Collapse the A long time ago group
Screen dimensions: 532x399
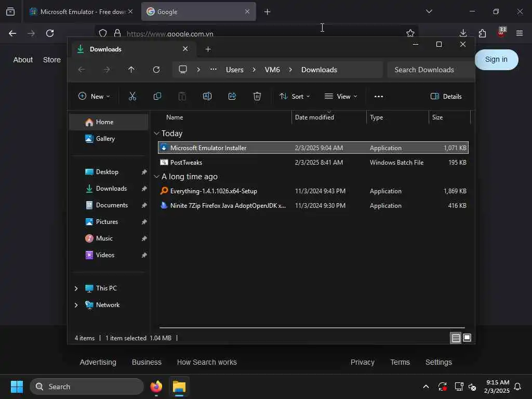point(157,177)
